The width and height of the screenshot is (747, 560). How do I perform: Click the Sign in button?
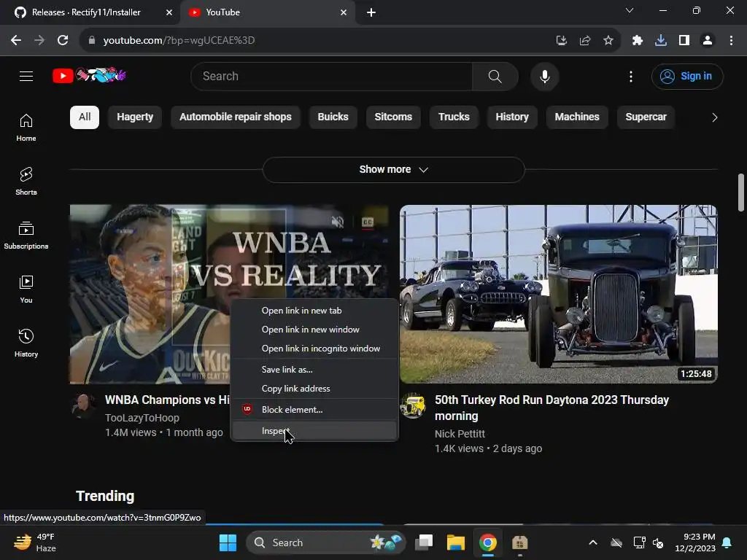click(x=687, y=76)
